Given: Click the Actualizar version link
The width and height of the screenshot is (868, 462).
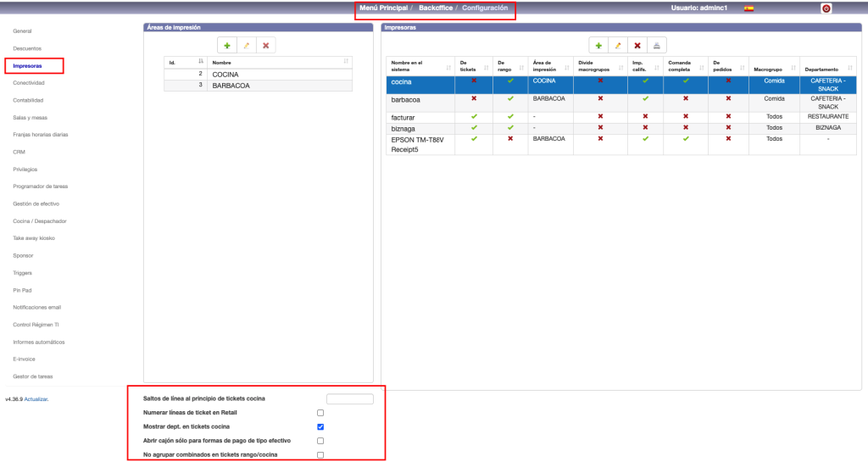Looking at the screenshot, I should [36, 398].
